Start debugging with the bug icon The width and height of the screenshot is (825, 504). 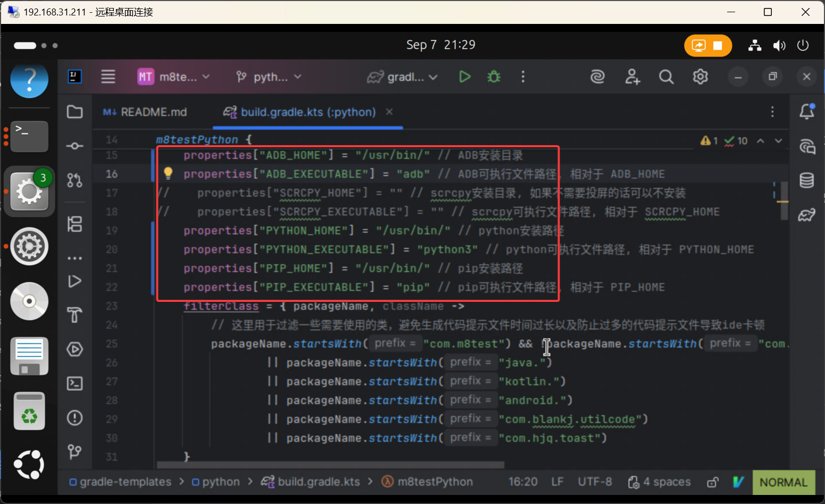pyautogui.click(x=494, y=77)
